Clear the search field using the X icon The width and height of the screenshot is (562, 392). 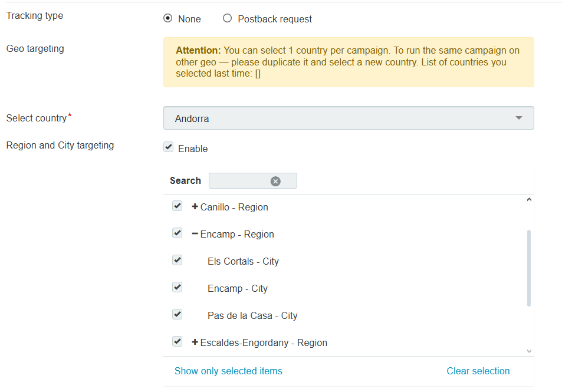(275, 181)
